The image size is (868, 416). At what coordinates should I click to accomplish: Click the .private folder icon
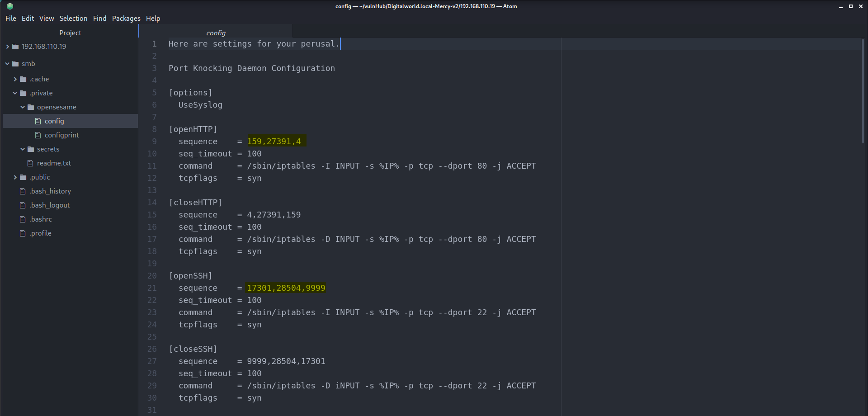tap(23, 93)
